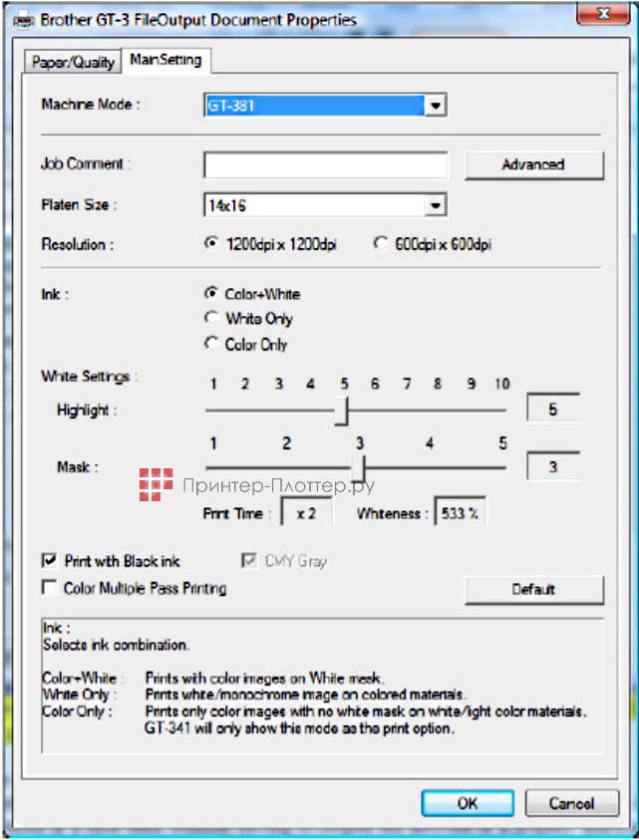Screen dimensions: 639x840
Task: Select the MainSetting tab
Action: coord(165,61)
